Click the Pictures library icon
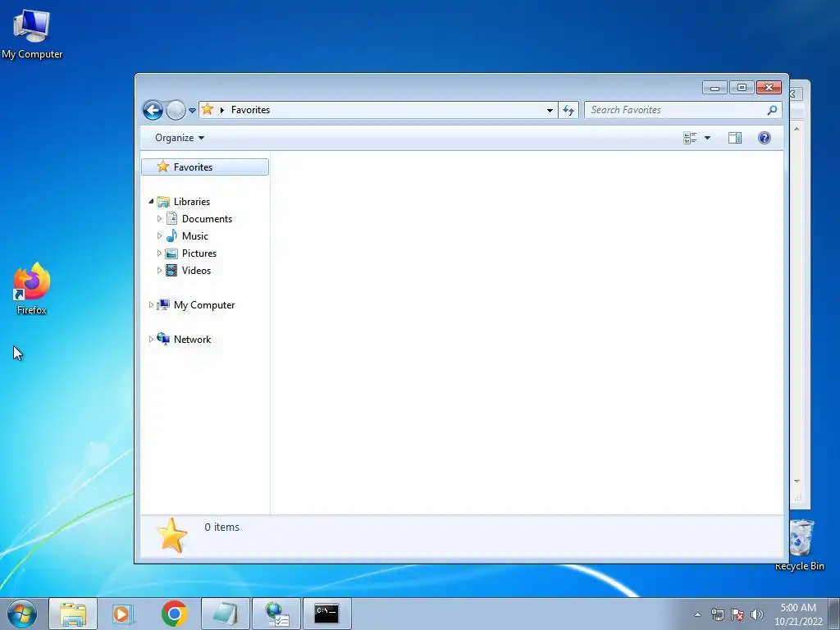 coord(171,253)
